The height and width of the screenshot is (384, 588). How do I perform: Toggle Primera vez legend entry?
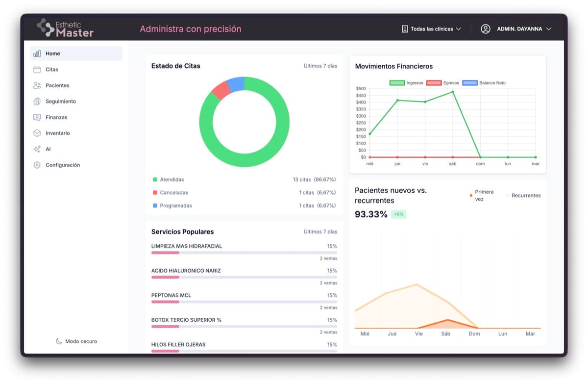(482, 195)
